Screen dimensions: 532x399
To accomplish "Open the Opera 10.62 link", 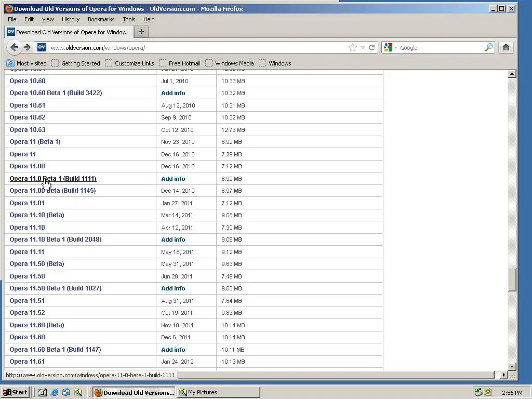I will [x=28, y=117].
